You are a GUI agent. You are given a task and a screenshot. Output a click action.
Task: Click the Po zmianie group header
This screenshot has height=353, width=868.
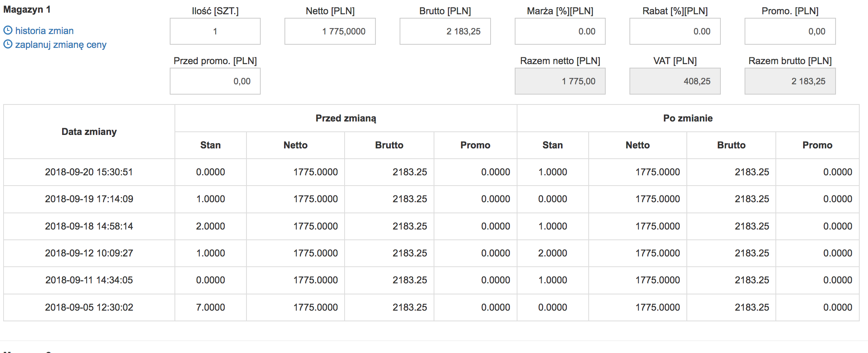[688, 118]
